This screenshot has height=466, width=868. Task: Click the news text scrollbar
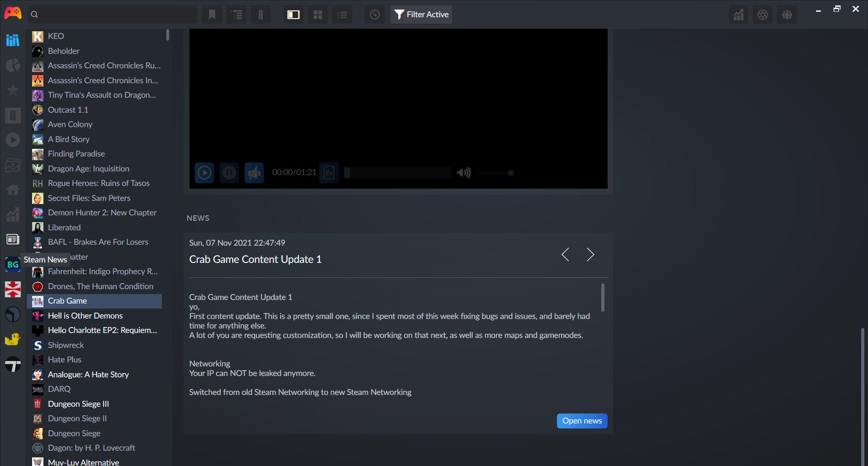(x=603, y=297)
